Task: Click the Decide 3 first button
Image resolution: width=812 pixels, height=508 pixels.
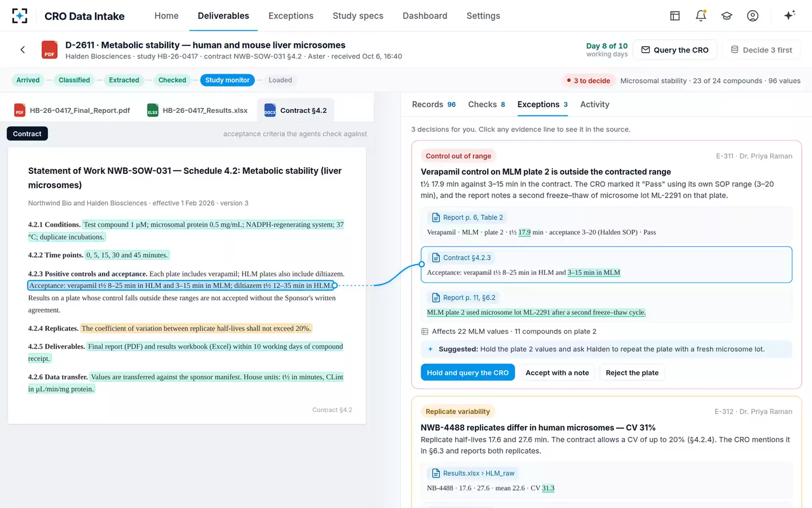Action: pos(762,50)
